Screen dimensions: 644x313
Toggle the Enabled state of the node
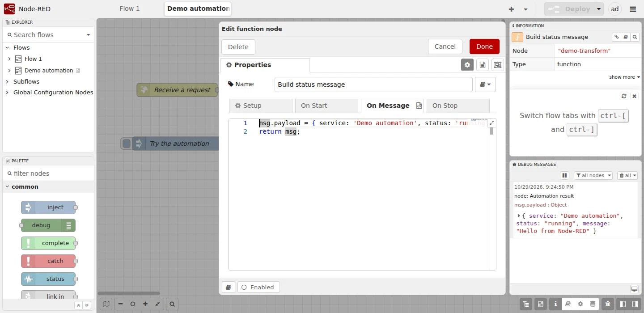point(258,287)
